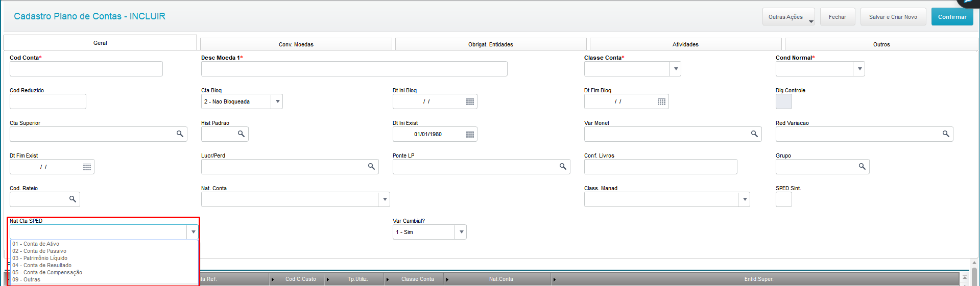The width and height of the screenshot is (980, 286).
Task: Select option 01 - Conta de Ativo
Action: coord(104,244)
